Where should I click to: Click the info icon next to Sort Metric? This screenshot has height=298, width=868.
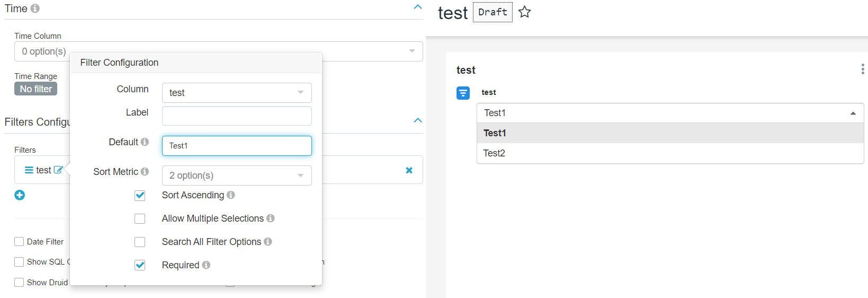pyautogui.click(x=145, y=172)
